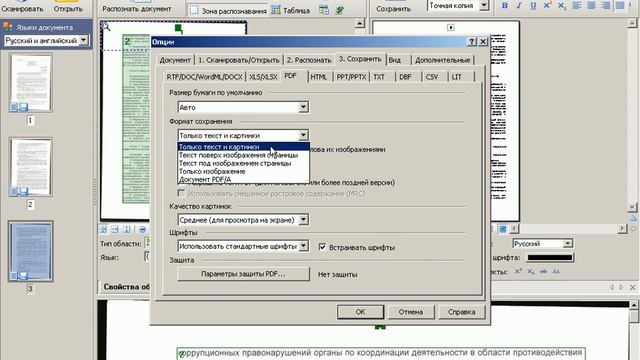Click the pane-toggle icon above text pane
Image resolution: width=640 pixels, height=360 pixels.
coord(451,27)
